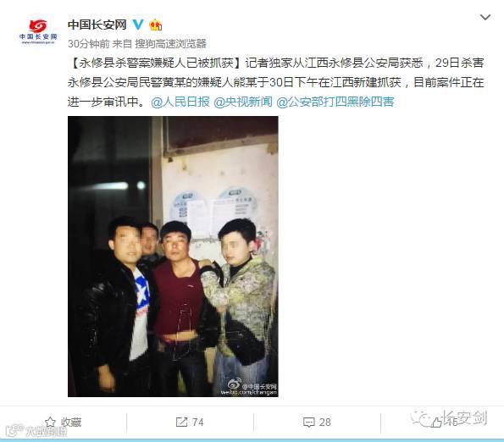Screen dimensions: 504x442
Task: Click the blue verified V badge
Action: [x=138, y=25]
